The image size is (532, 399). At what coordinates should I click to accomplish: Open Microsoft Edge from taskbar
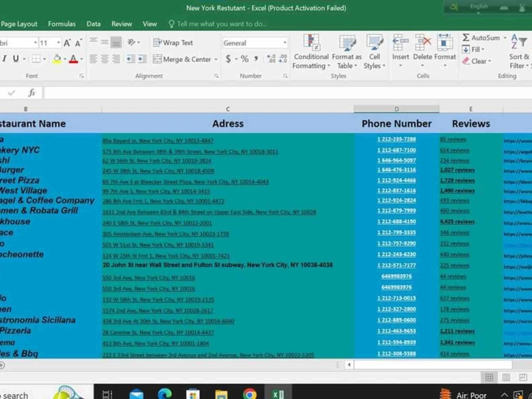(164, 394)
